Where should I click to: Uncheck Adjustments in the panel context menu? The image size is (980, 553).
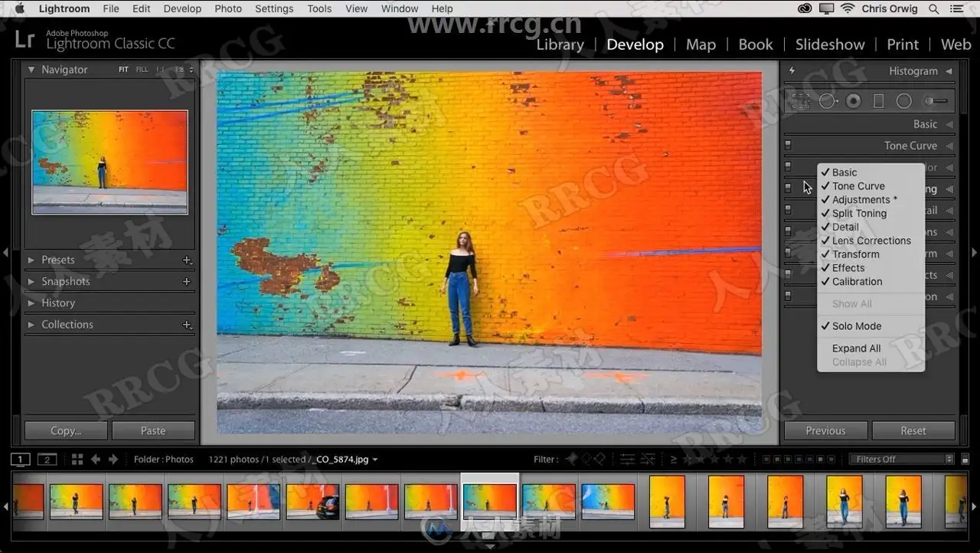click(x=871, y=200)
